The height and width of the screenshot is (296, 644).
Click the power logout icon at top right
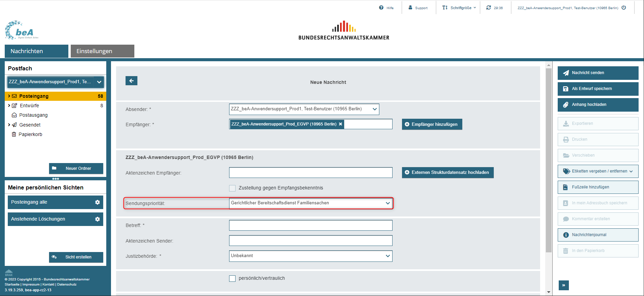click(x=624, y=8)
